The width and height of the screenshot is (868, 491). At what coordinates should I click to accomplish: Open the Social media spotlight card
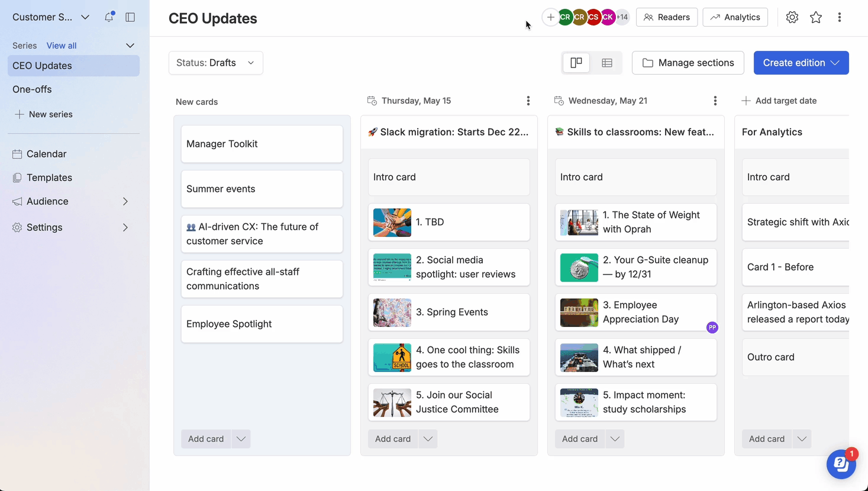(x=449, y=267)
